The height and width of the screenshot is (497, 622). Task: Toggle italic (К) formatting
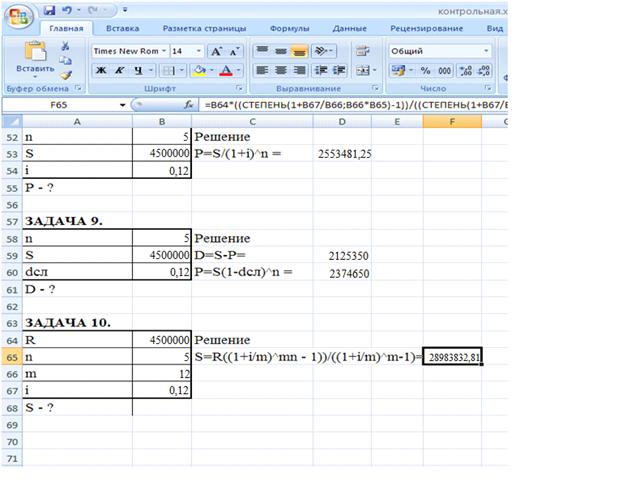click(x=120, y=71)
